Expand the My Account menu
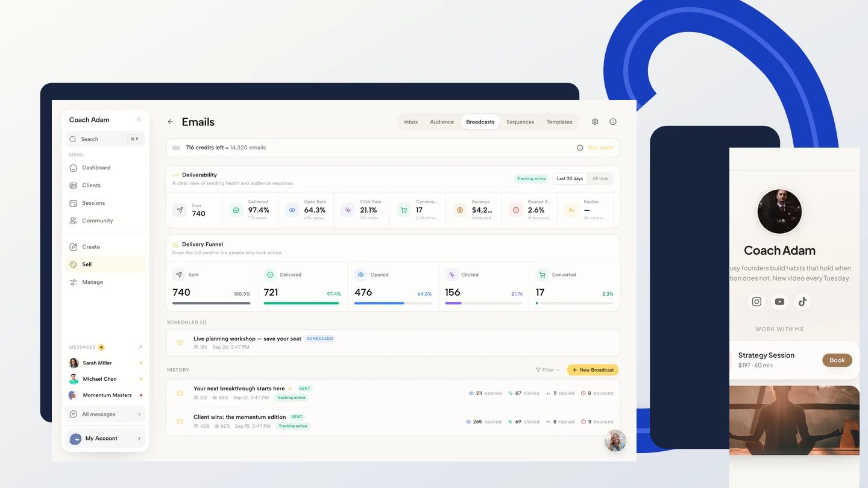 (105, 439)
